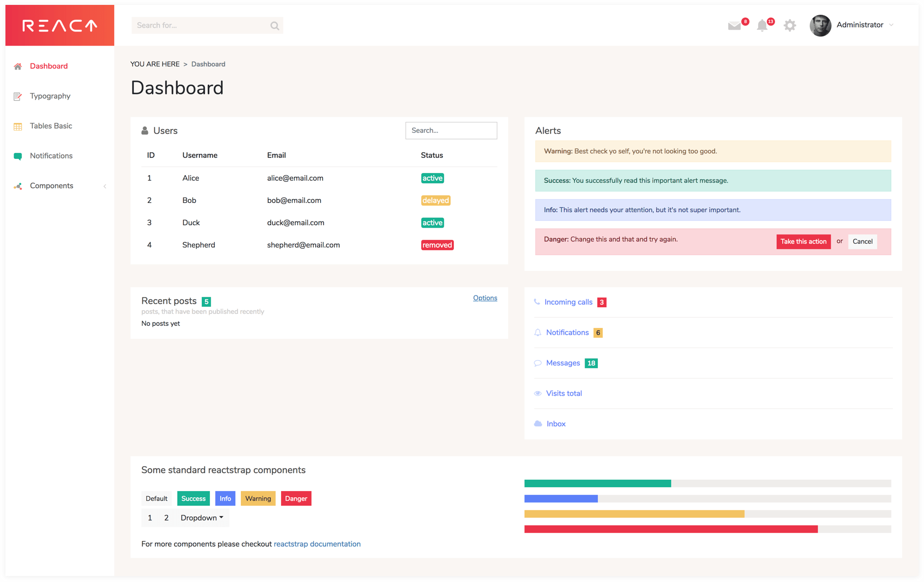Open the reactstrap documentation link
The width and height of the screenshot is (924, 582).
[x=317, y=543]
